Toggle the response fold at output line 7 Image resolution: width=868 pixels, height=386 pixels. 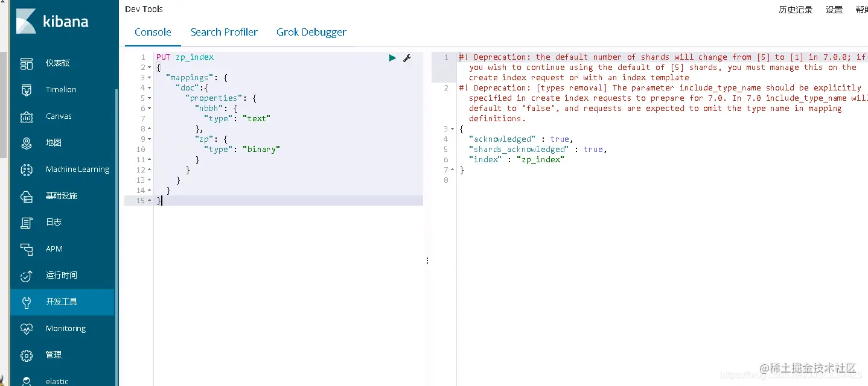tap(452, 170)
